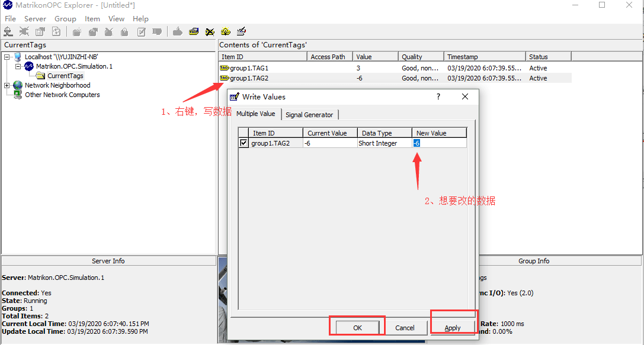Click the refresh document toolbar icon
The width and height of the screenshot is (644, 345).
pos(56,31)
